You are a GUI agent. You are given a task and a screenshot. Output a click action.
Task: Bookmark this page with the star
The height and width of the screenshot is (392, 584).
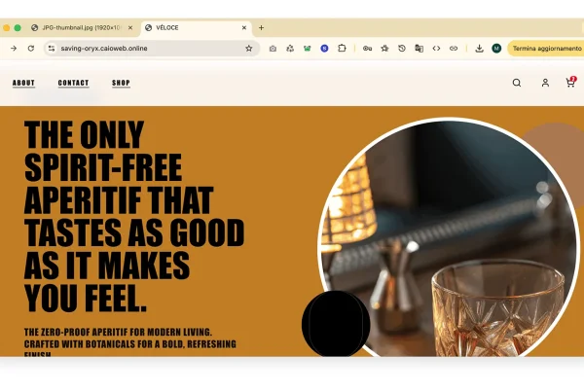point(249,49)
